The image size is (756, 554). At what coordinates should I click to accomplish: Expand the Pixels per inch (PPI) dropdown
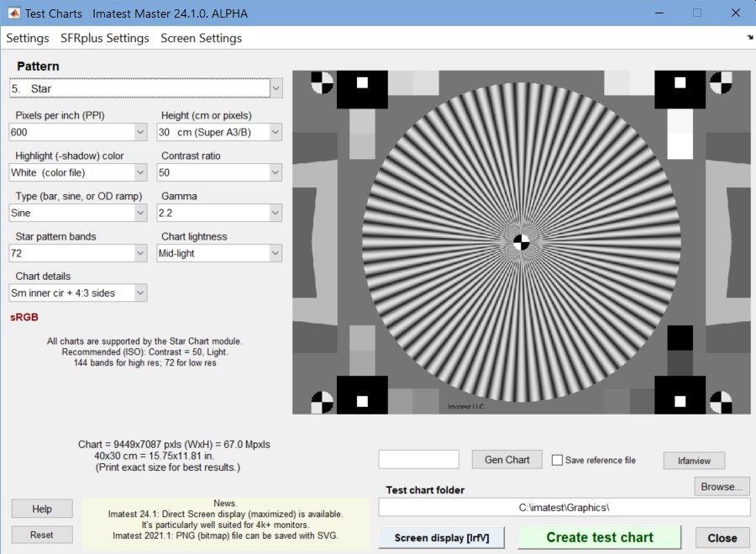tap(78, 132)
